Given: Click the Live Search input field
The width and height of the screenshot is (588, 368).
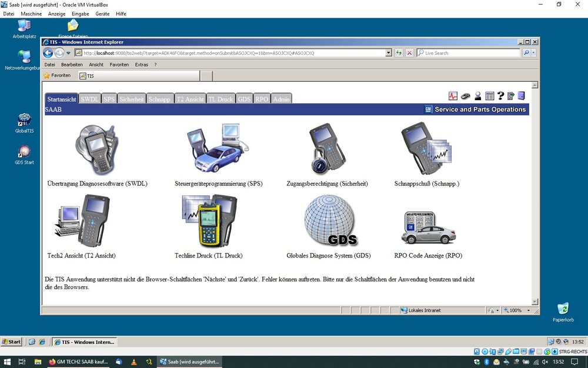Looking at the screenshot, I should pyautogui.click(x=469, y=53).
